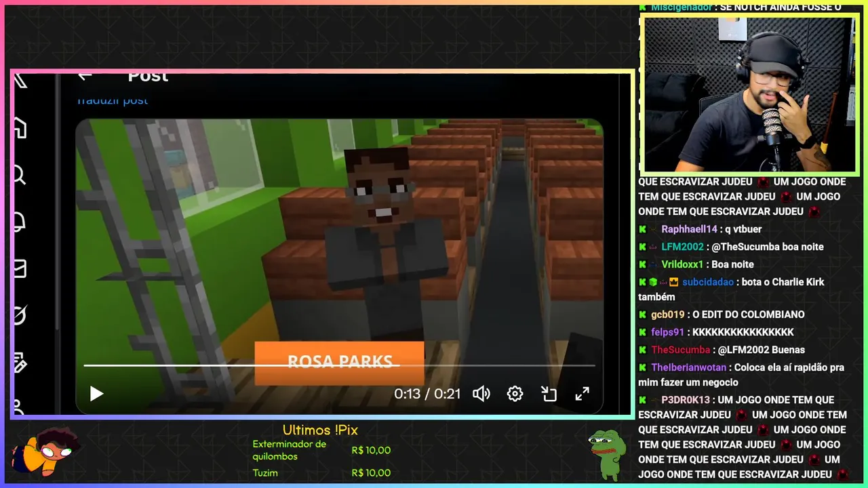This screenshot has height=488, width=868.
Task: Click the Kick badge beside TheIberianwotan
Action: [x=642, y=367]
